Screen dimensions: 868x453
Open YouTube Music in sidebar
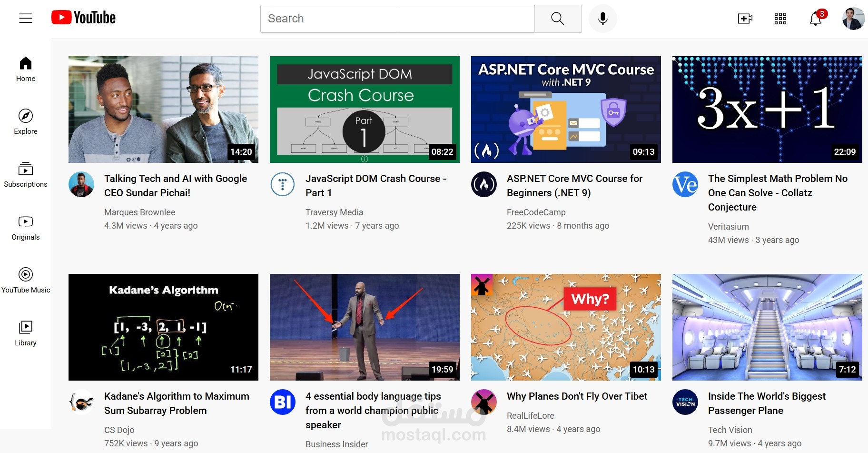click(x=26, y=281)
